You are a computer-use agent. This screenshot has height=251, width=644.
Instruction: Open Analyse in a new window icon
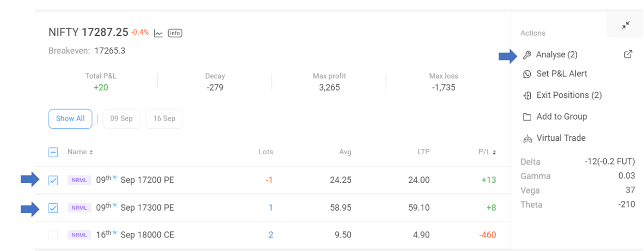(x=628, y=54)
